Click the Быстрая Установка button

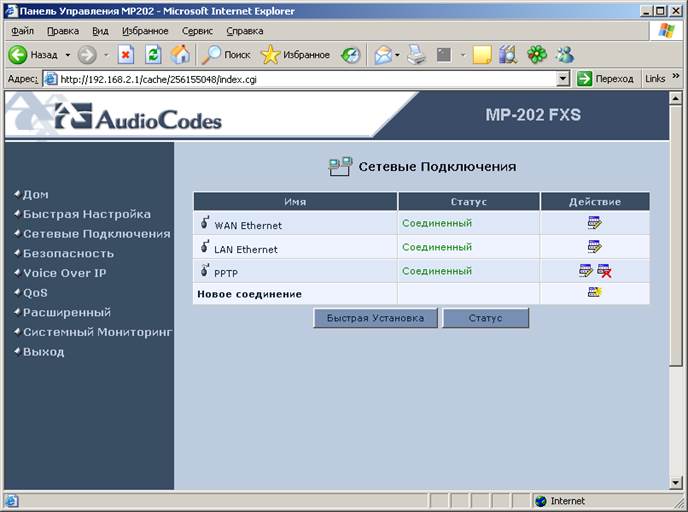pyautogui.click(x=375, y=318)
